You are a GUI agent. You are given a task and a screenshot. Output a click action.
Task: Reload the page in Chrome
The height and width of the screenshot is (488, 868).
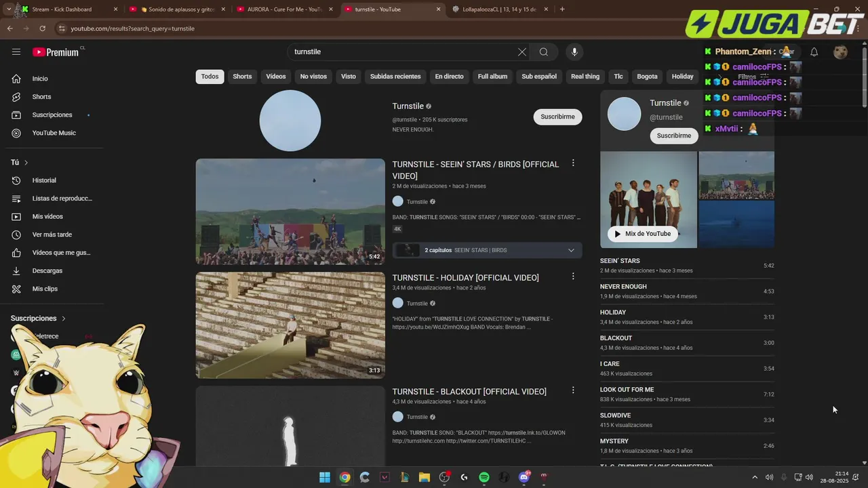click(42, 28)
